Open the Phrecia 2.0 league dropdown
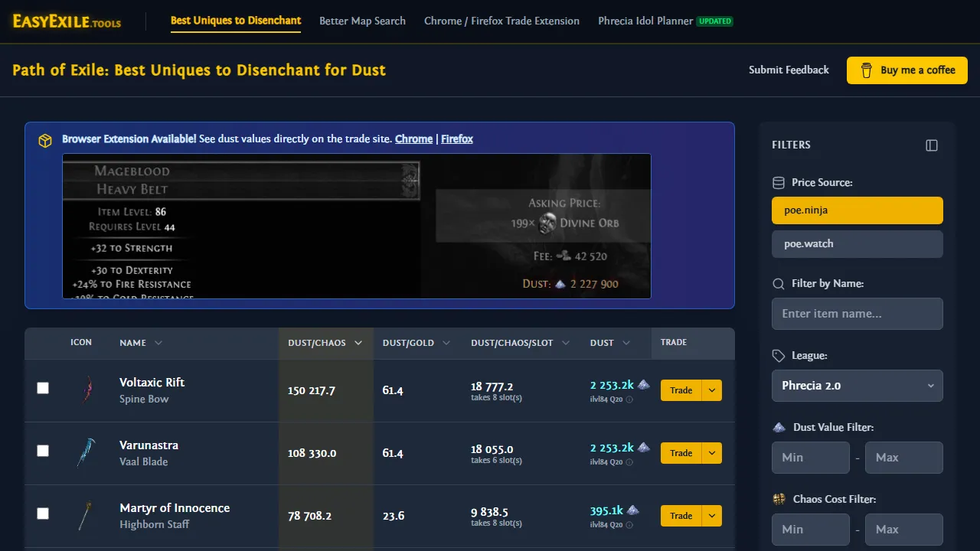 [857, 386]
